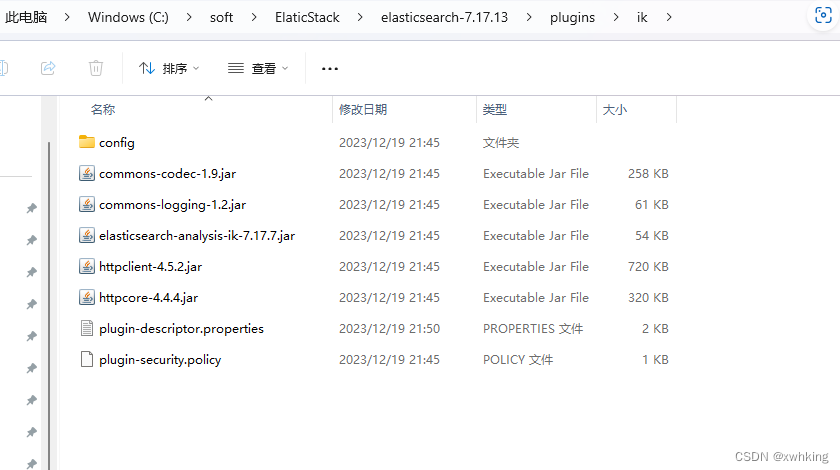Open the config folder icon

(87, 142)
